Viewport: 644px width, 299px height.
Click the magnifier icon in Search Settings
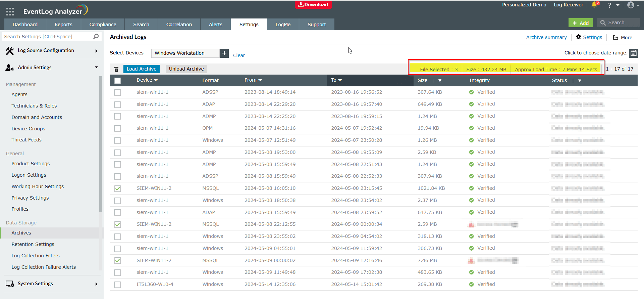(x=96, y=37)
